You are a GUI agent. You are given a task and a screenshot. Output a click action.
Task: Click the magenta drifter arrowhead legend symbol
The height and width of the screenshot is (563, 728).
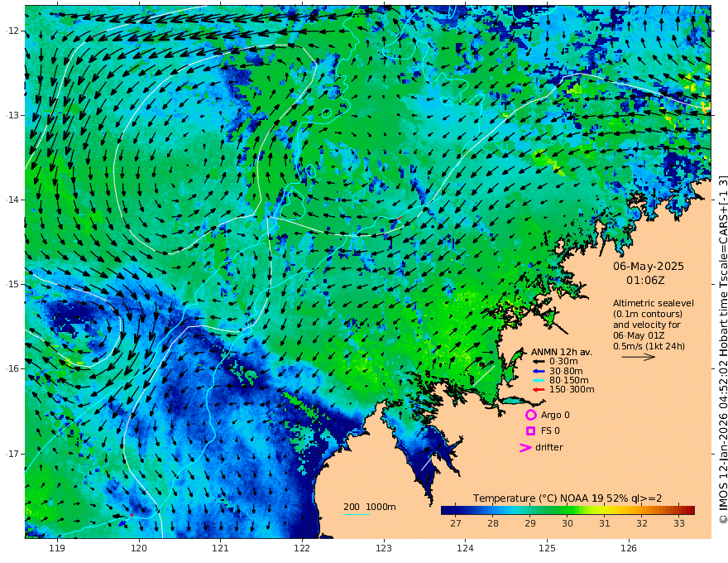coord(525,447)
